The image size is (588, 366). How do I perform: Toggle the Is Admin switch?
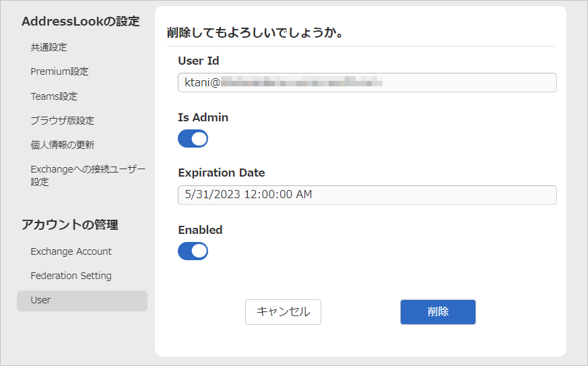pos(193,139)
